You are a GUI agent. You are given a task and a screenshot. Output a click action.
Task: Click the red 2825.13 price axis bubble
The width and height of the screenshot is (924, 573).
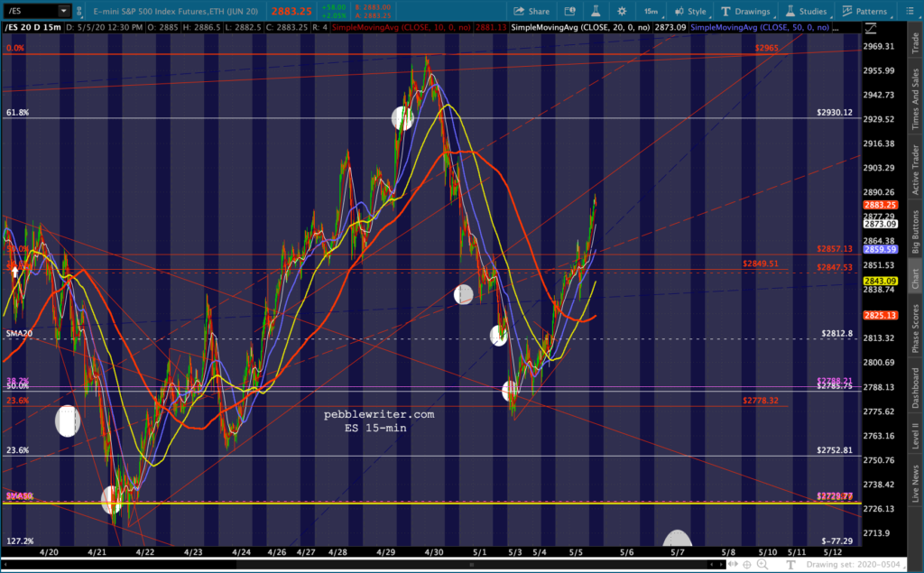click(881, 316)
